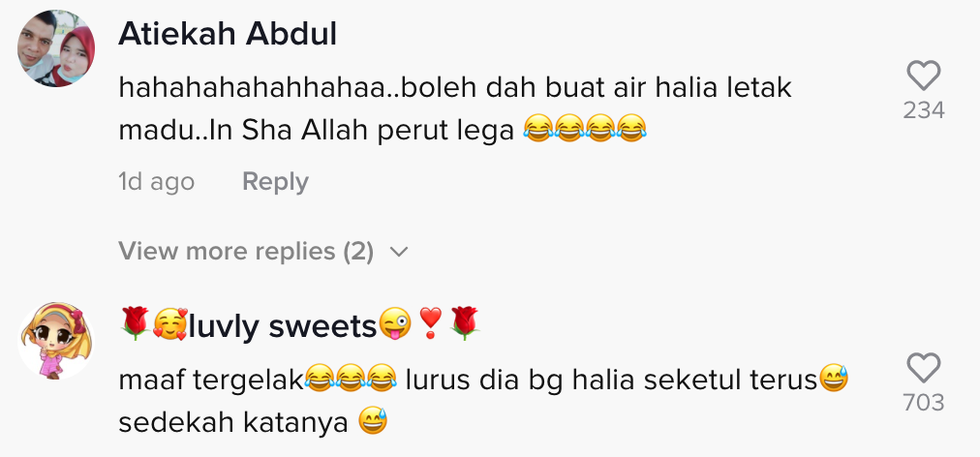Click laughing emojis after perut lega
This screenshot has height=457, width=980.
click(584, 128)
